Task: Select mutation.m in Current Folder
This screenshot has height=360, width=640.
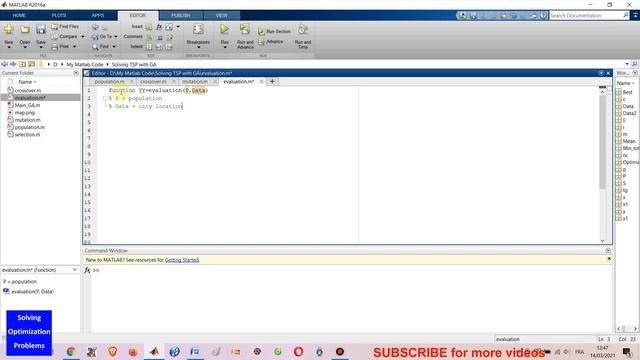Action: 27,120
